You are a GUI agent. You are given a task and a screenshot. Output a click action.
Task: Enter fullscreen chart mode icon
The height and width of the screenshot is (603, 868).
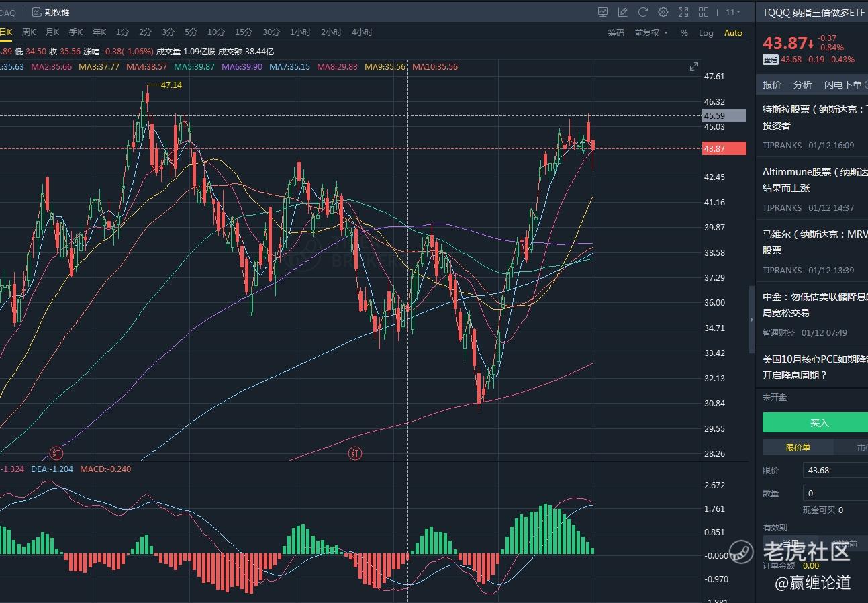click(x=683, y=12)
